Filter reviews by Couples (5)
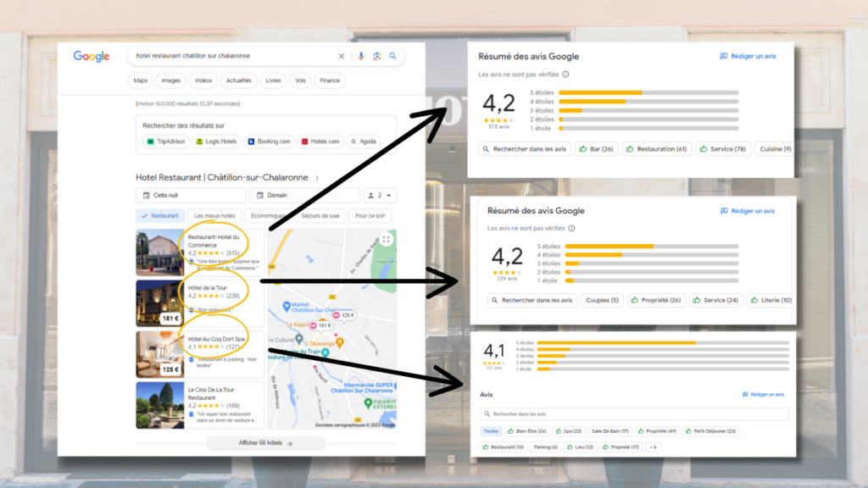The image size is (868, 488). (602, 301)
